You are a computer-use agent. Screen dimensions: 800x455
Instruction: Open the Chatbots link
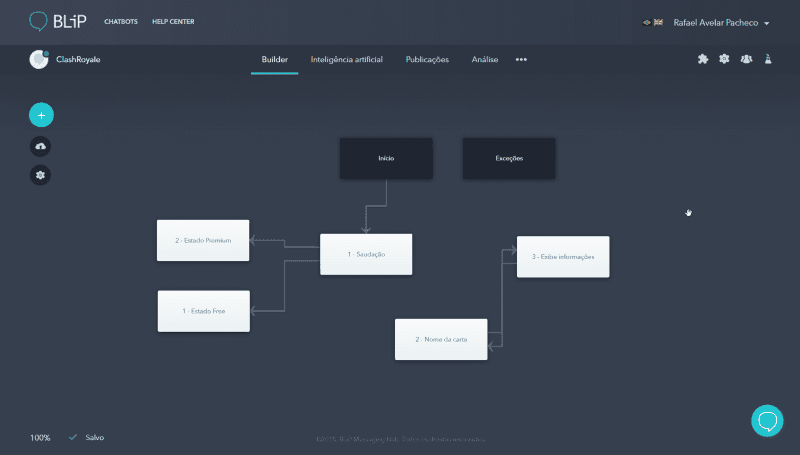(x=121, y=22)
